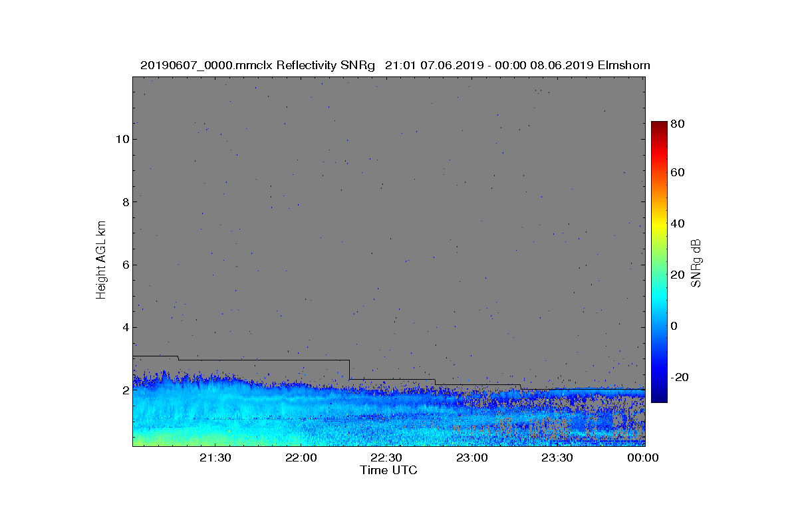This screenshot has height=532, width=798.
Task: Click the 22:00 time tick label
Action: tap(301, 458)
